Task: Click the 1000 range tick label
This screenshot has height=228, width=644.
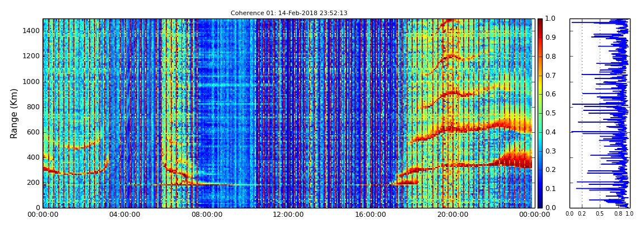Action: 31,82
